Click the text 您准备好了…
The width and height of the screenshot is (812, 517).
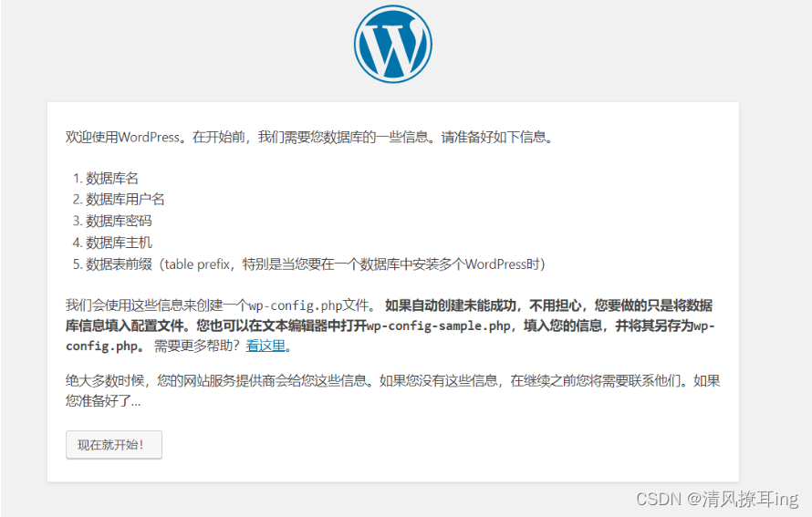[103, 401]
